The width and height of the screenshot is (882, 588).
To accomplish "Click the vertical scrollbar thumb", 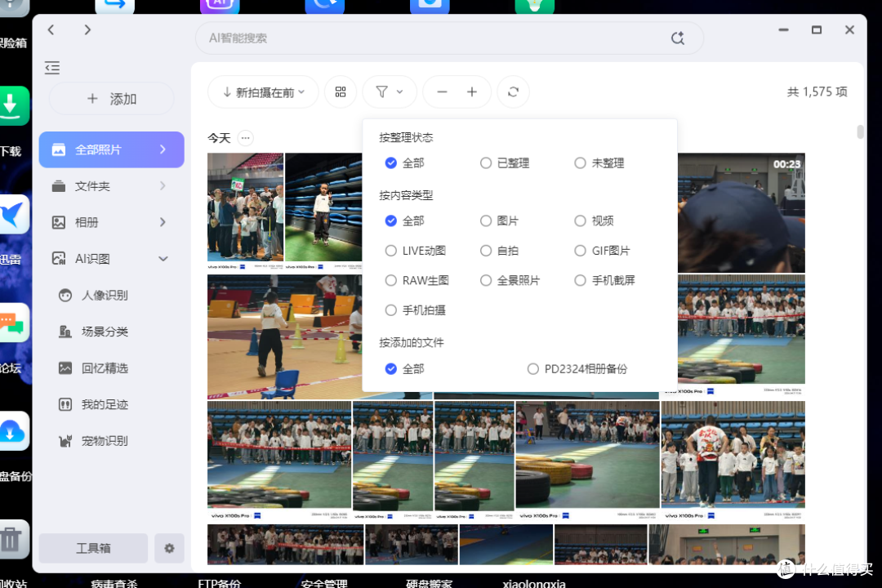I will [x=860, y=131].
